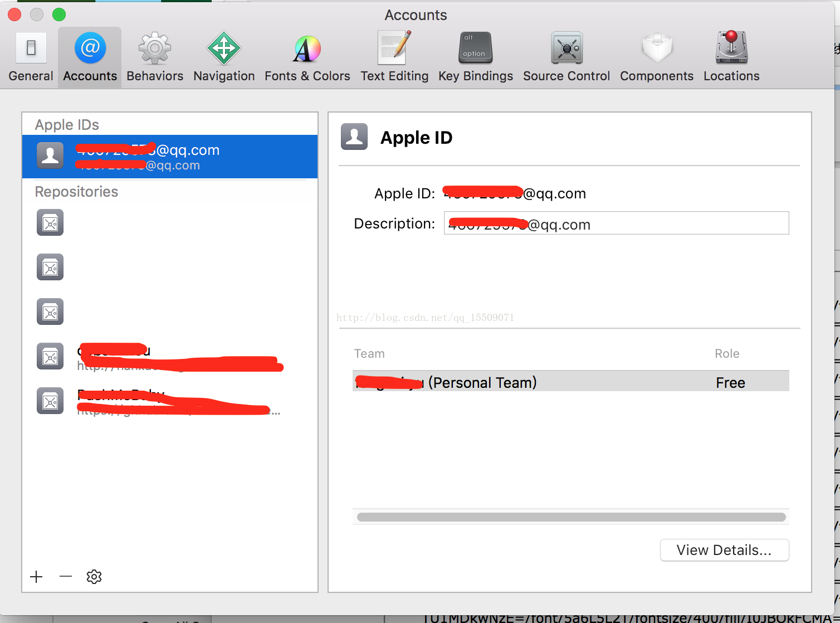Select the second repository vault icon

[50, 267]
